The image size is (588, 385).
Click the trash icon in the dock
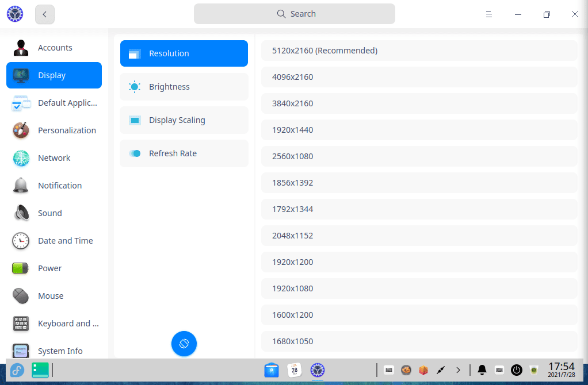533,371
